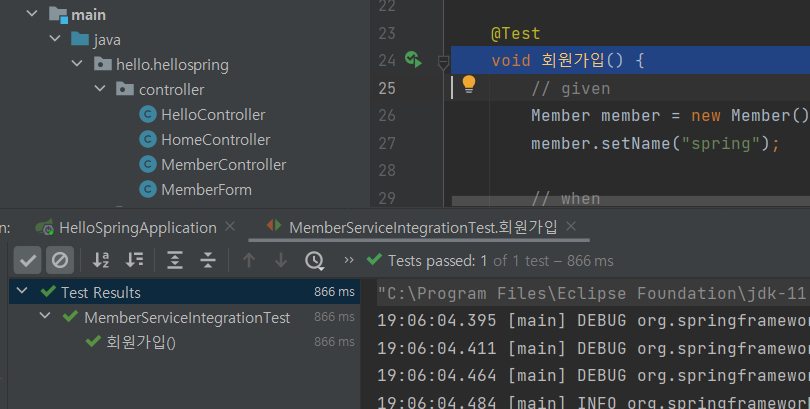Click editor horizontal scrollbar
The height and width of the screenshot is (409, 810).
630,201
